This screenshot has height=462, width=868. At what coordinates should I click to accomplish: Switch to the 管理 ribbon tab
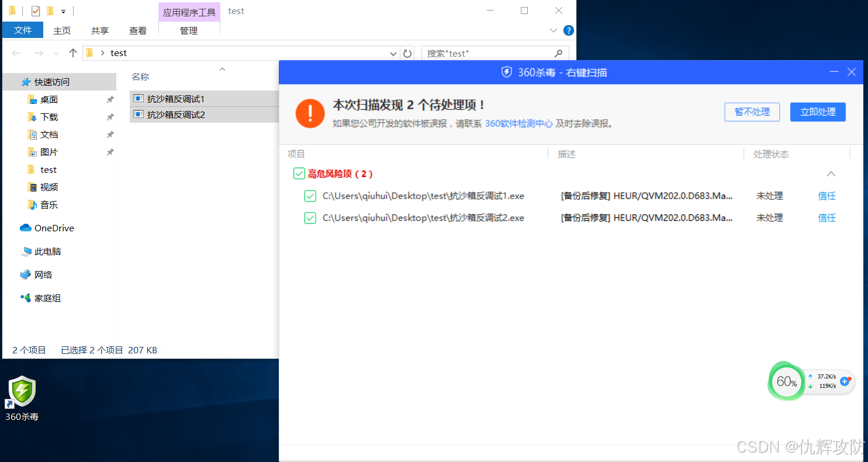click(189, 30)
